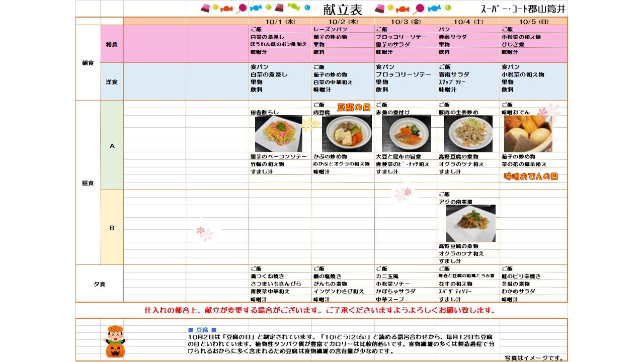Select the 10/5 (日) date column header
This screenshot has height=362, width=644.
(x=534, y=22)
